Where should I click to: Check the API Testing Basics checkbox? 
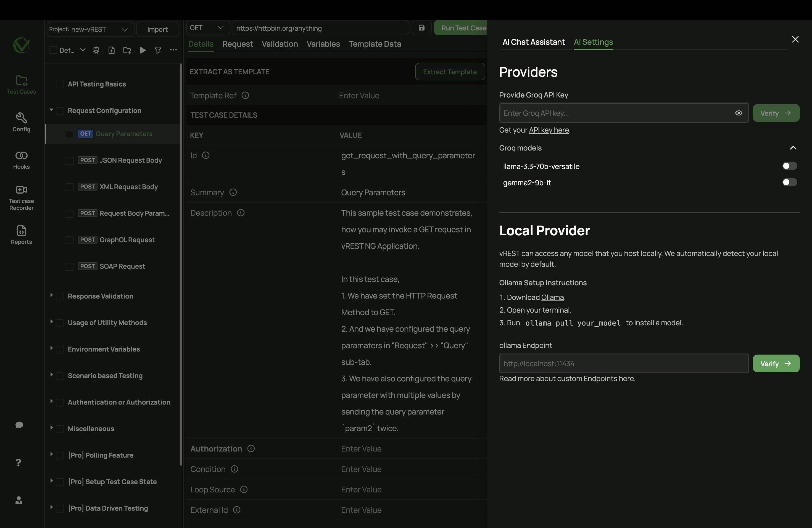pyautogui.click(x=60, y=84)
